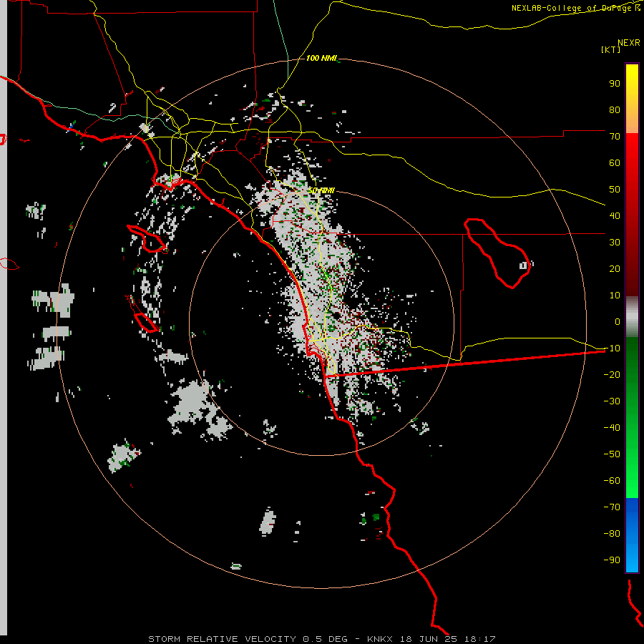Image resolution: width=644 pixels, height=644 pixels.
Task: Click the positive 60 scale value
Action: [615, 163]
